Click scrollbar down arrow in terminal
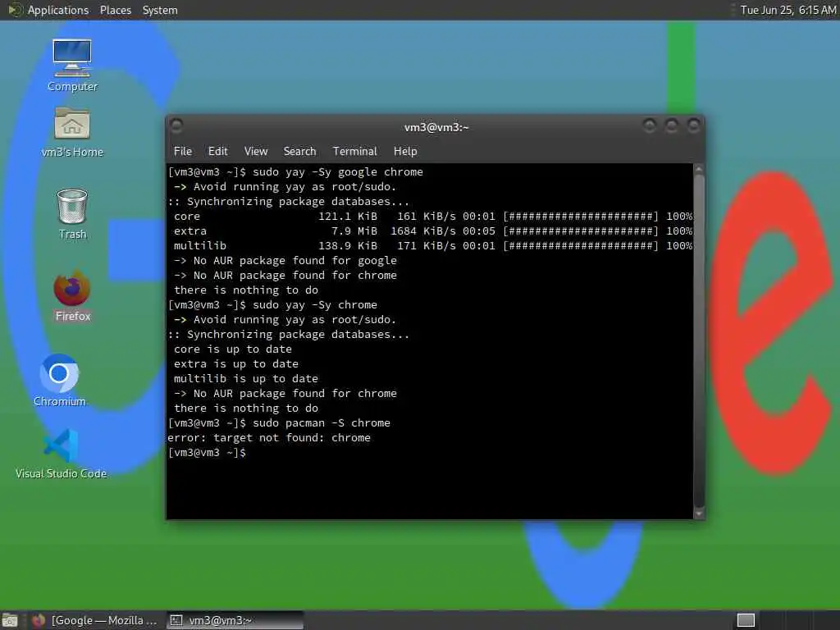The image size is (840, 630). 699,514
